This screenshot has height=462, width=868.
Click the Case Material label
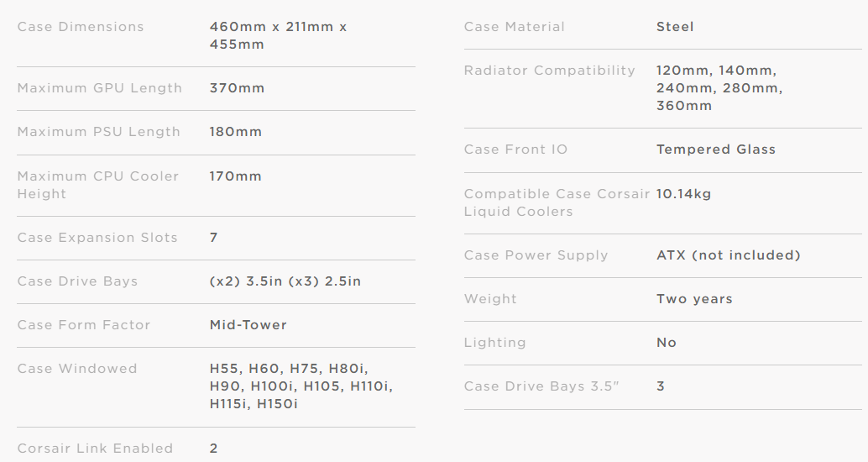[514, 27]
